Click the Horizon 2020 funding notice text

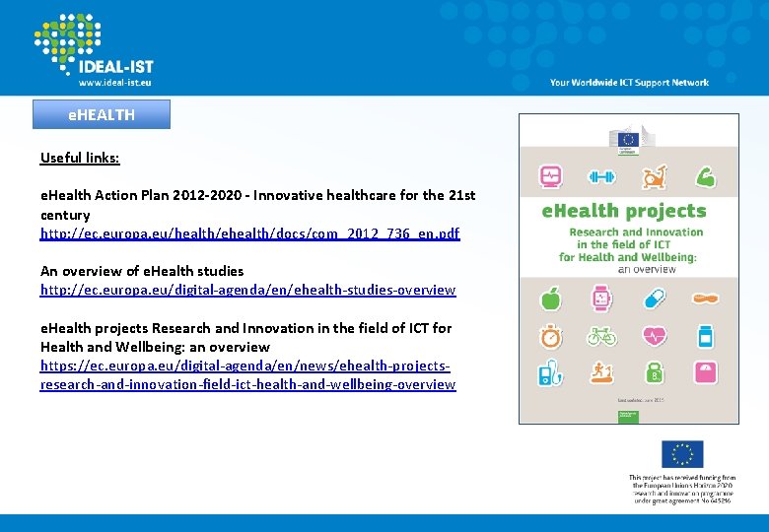[x=682, y=490]
